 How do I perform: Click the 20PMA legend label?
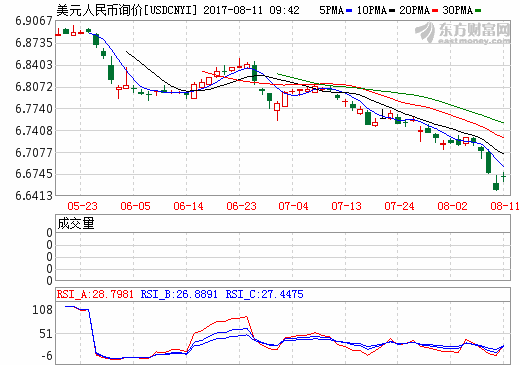coord(414,10)
